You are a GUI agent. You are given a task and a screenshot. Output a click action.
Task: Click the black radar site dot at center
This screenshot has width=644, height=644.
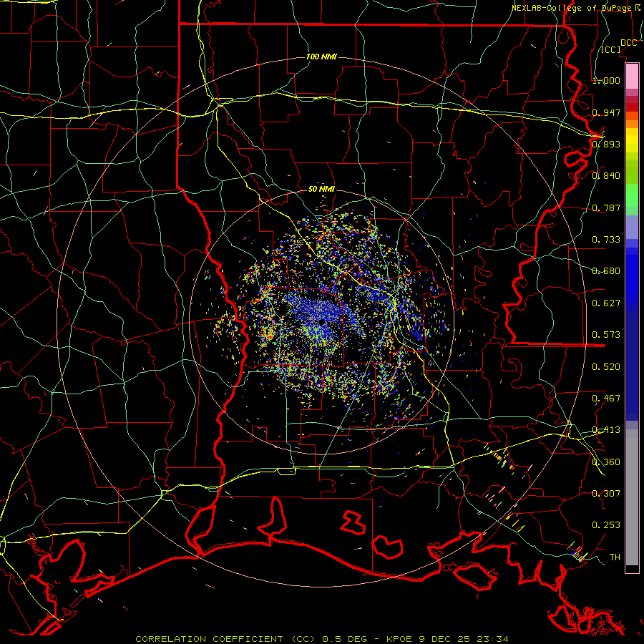point(322,323)
